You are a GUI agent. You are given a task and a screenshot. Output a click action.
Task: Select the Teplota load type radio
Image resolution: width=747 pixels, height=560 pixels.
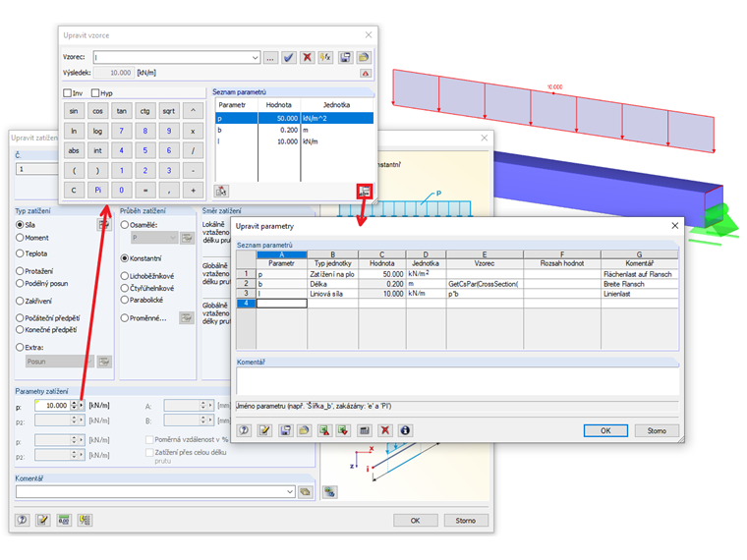point(20,253)
